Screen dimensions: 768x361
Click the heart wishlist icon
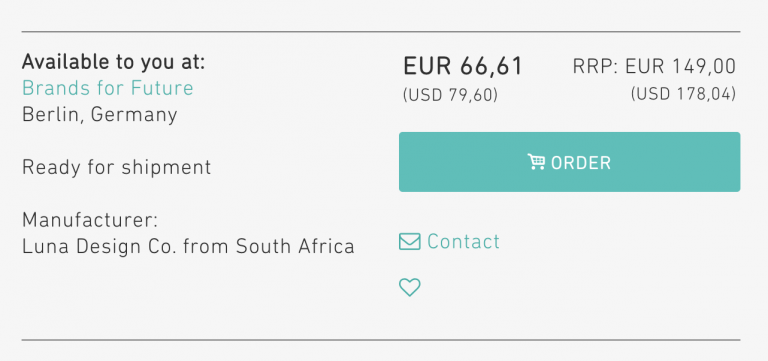[x=409, y=288]
